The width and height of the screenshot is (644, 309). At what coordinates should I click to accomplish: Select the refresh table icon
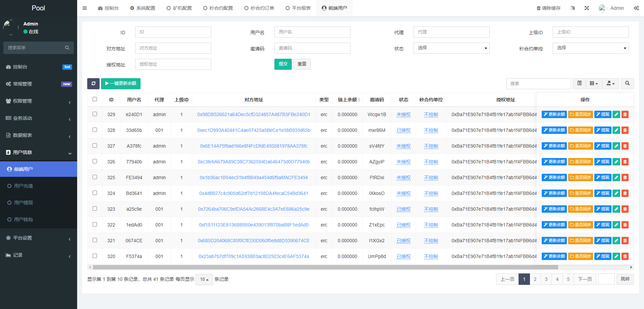(x=93, y=84)
